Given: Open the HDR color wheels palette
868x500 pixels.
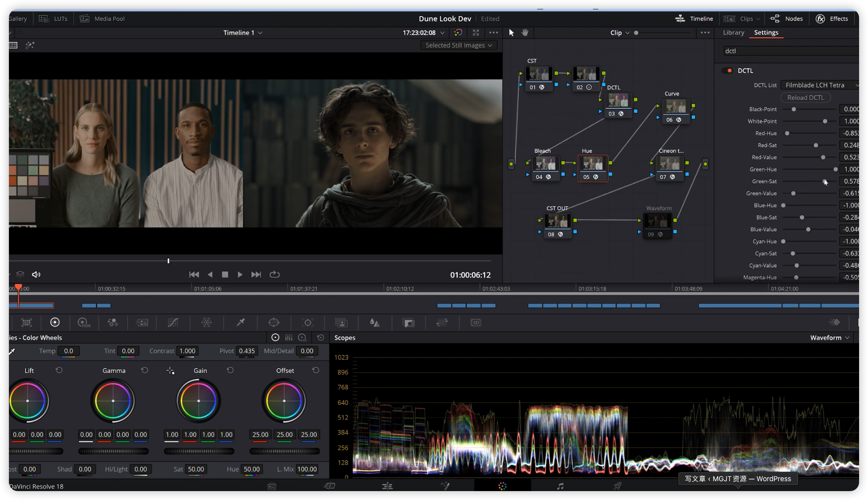Looking at the screenshot, I should pyautogui.click(x=84, y=323).
